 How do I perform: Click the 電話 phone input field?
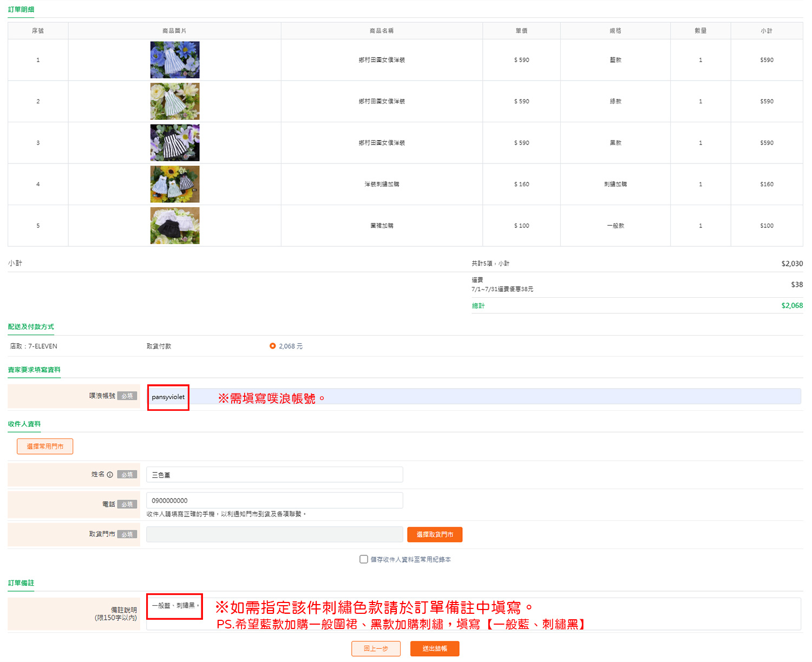(274, 501)
